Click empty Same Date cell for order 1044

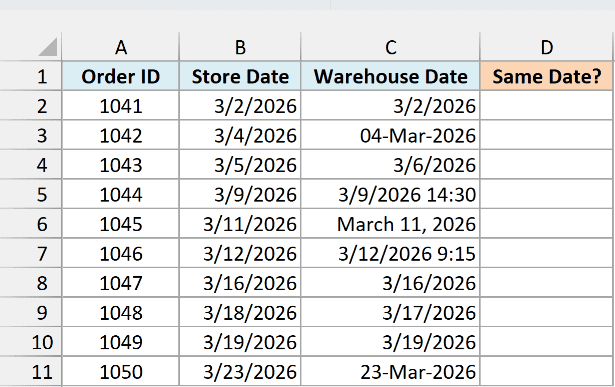pyautogui.click(x=547, y=194)
